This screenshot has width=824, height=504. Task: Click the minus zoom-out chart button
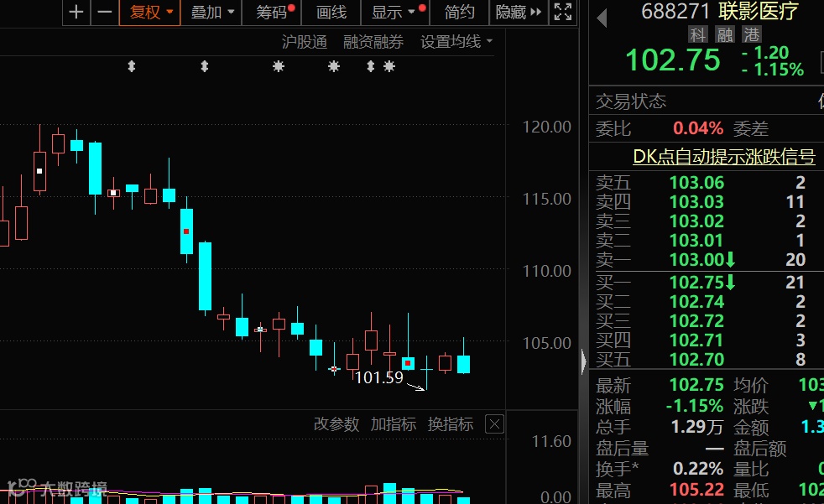pyautogui.click(x=105, y=12)
